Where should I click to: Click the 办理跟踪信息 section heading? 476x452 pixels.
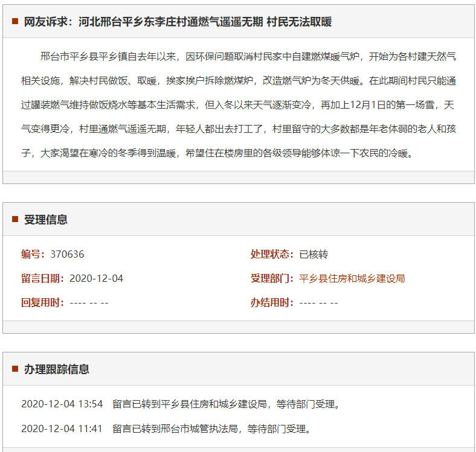[x=56, y=369]
